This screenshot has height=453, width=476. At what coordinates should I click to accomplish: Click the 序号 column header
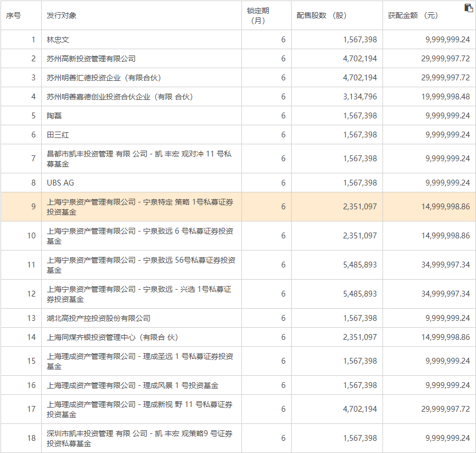[14, 15]
